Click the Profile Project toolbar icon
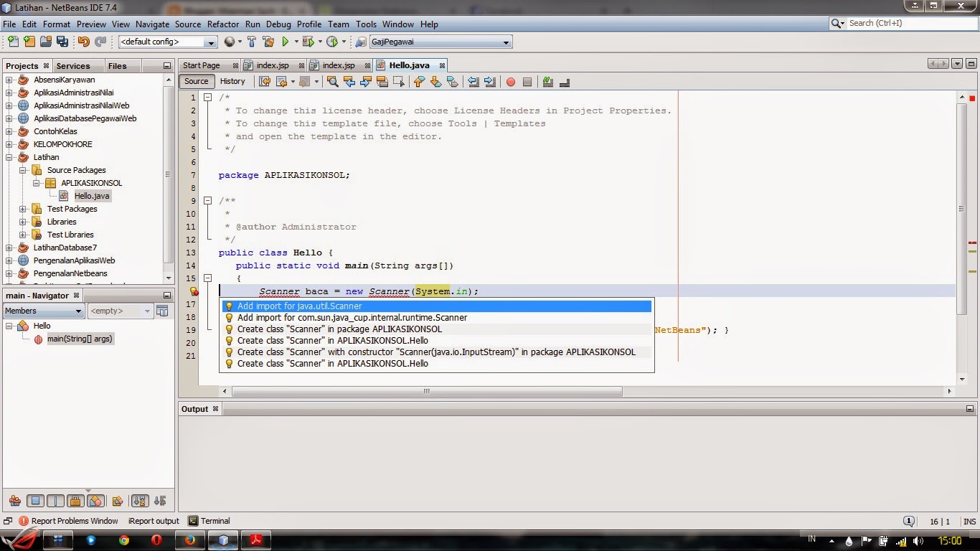980x551 pixels. coord(332,42)
